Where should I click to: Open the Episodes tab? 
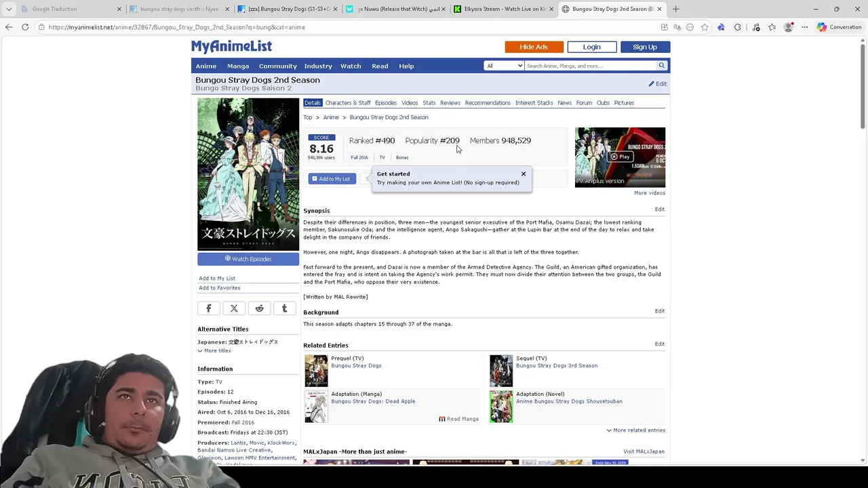(386, 103)
